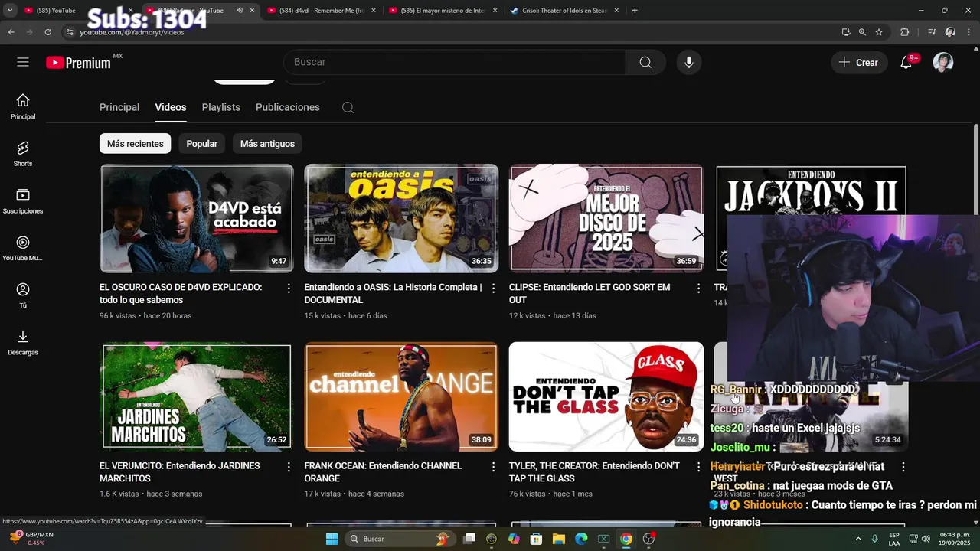Open Suscripciones in the left sidebar
The width and height of the screenshot is (980, 551).
pyautogui.click(x=23, y=201)
